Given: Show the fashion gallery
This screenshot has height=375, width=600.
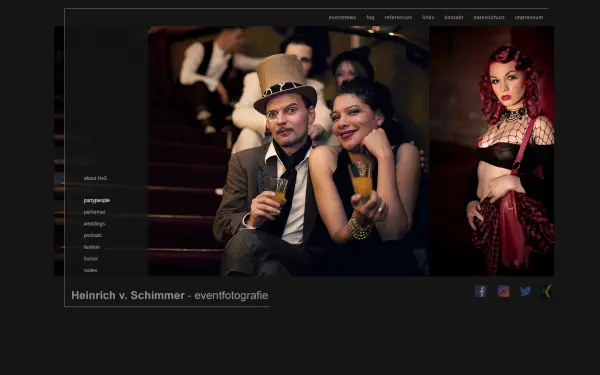Looking at the screenshot, I should coord(92,247).
